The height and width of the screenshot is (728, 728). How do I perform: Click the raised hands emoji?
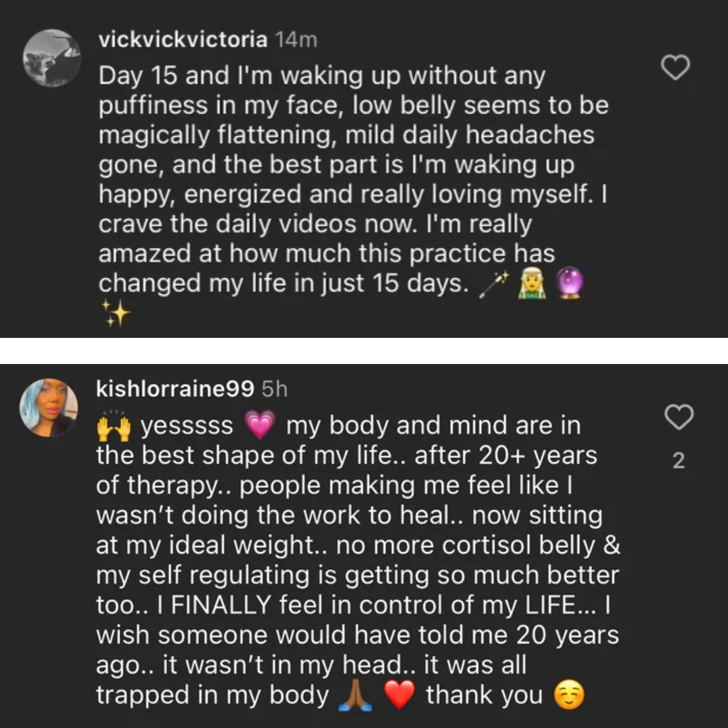(113, 425)
